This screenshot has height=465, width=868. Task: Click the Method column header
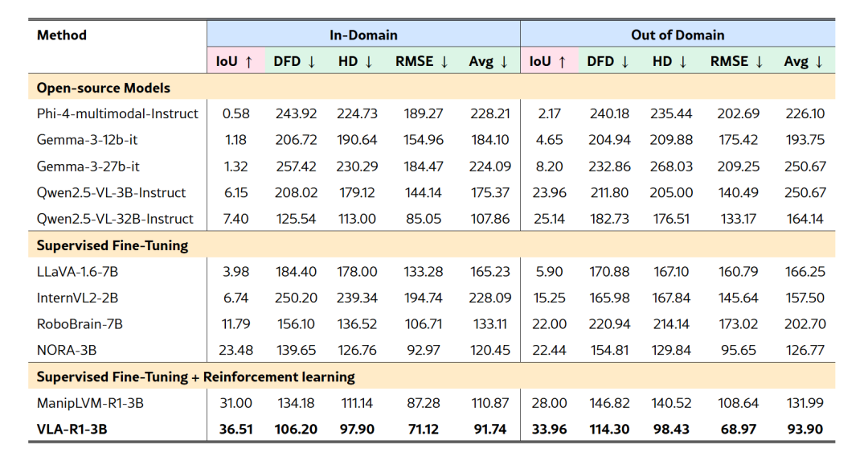pos(62,35)
